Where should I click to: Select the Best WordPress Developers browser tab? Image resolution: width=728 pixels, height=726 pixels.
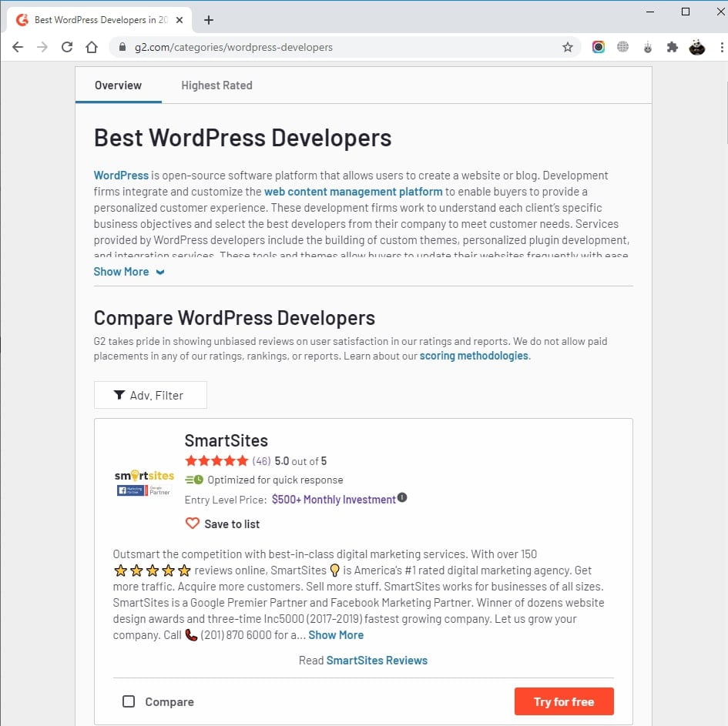[x=99, y=20]
